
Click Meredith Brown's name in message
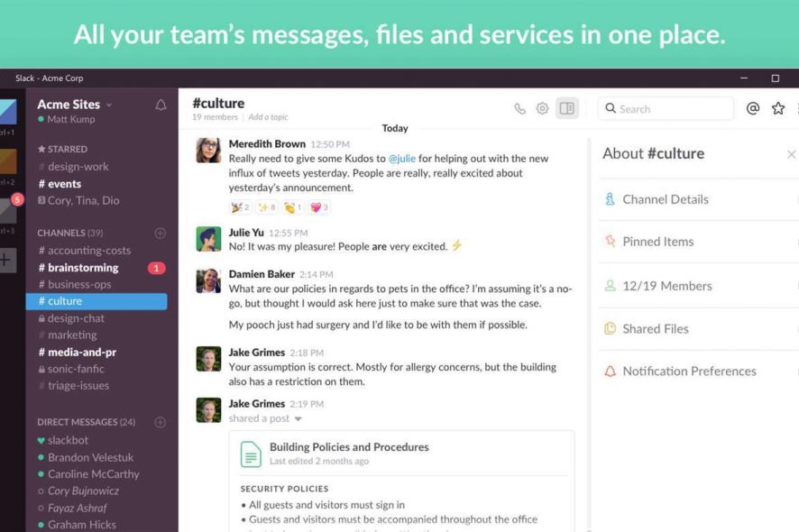coord(267,143)
